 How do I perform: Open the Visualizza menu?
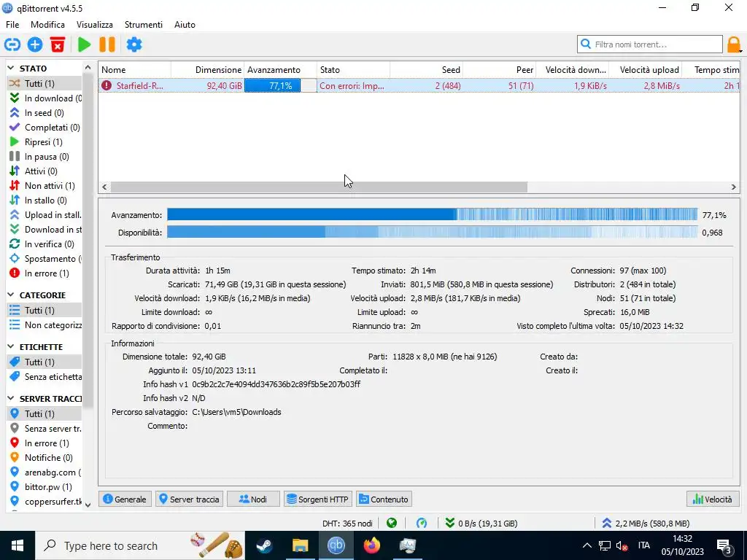coord(95,25)
